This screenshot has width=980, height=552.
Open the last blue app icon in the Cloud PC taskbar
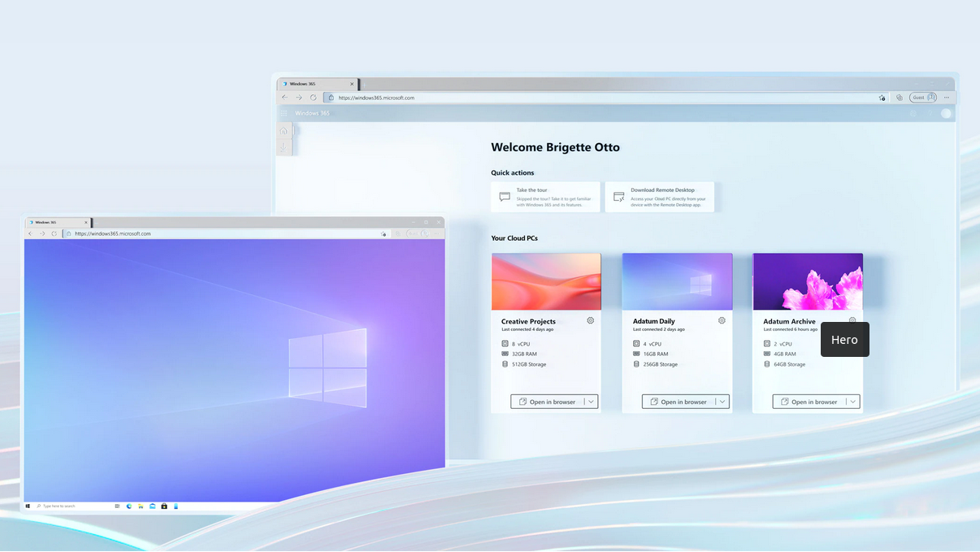tap(176, 506)
